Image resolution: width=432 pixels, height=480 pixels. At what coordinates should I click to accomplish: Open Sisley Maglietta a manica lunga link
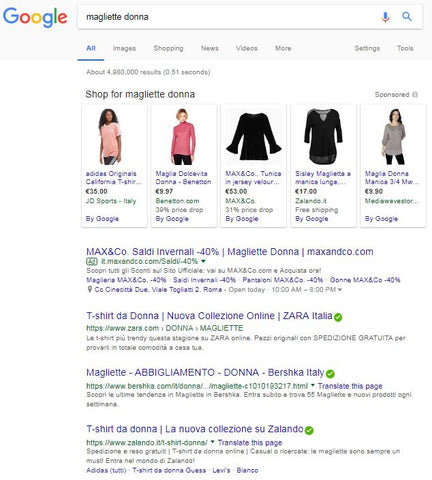point(323,178)
